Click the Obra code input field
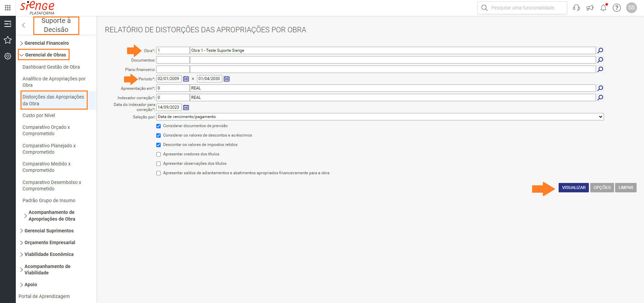 (173, 50)
